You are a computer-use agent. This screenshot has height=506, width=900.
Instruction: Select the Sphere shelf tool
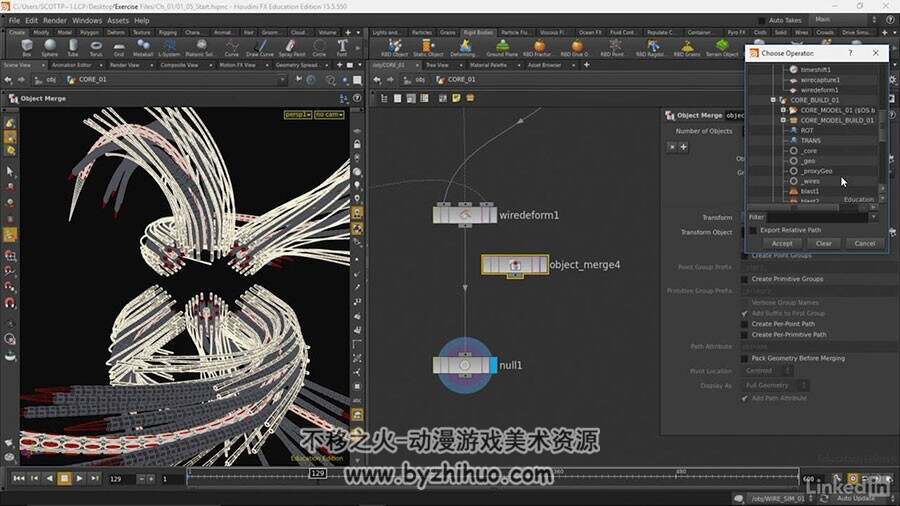(49, 48)
